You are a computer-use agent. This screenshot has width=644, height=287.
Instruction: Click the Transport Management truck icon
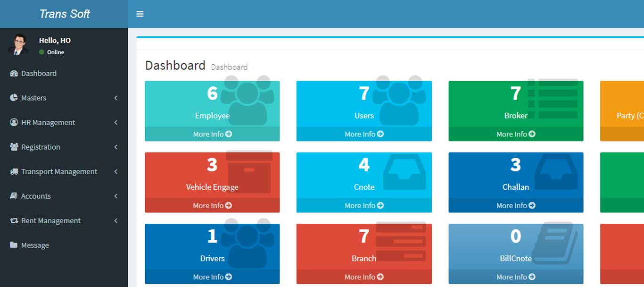pyautogui.click(x=14, y=172)
